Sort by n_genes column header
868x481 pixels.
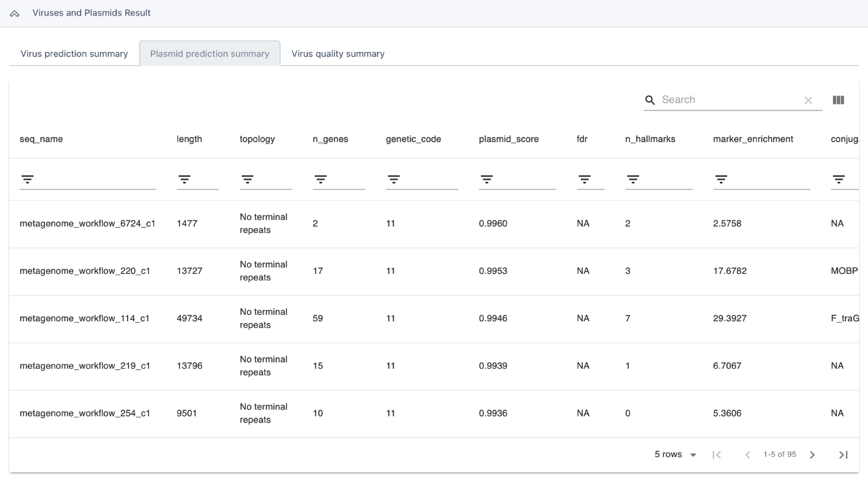tap(330, 139)
